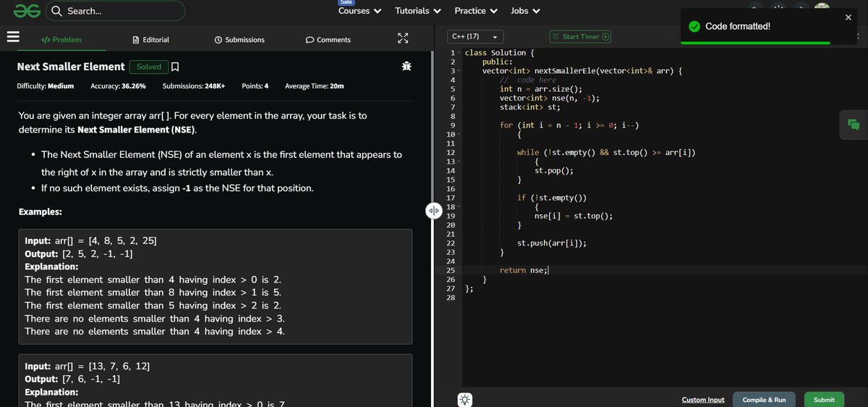
Task: Place cursor on 'st.push(arr[i]);' line
Action: click(x=552, y=243)
